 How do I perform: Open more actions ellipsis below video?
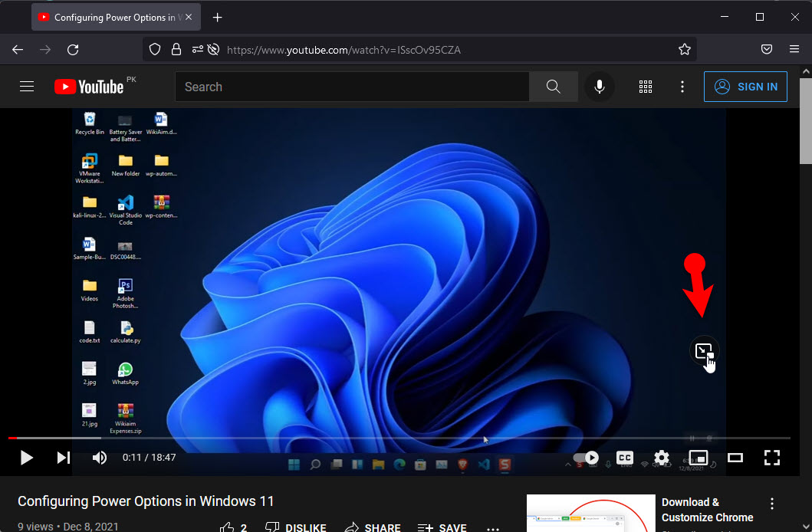click(493, 528)
